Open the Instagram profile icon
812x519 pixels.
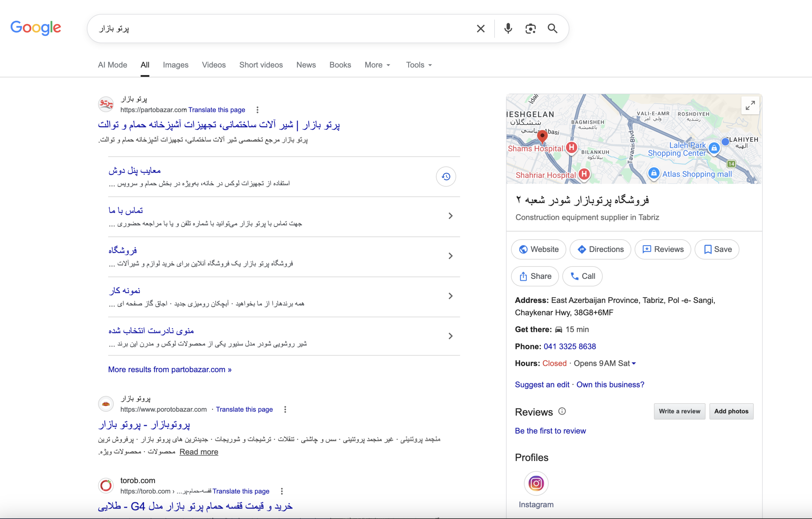click(536, 483)
